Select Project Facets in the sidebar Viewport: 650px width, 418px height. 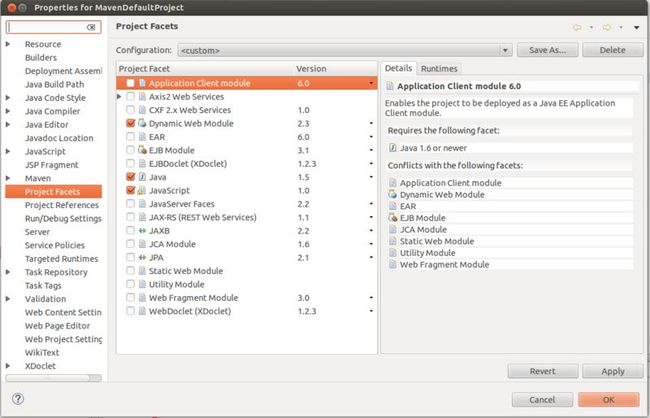[x=53, y=192]
